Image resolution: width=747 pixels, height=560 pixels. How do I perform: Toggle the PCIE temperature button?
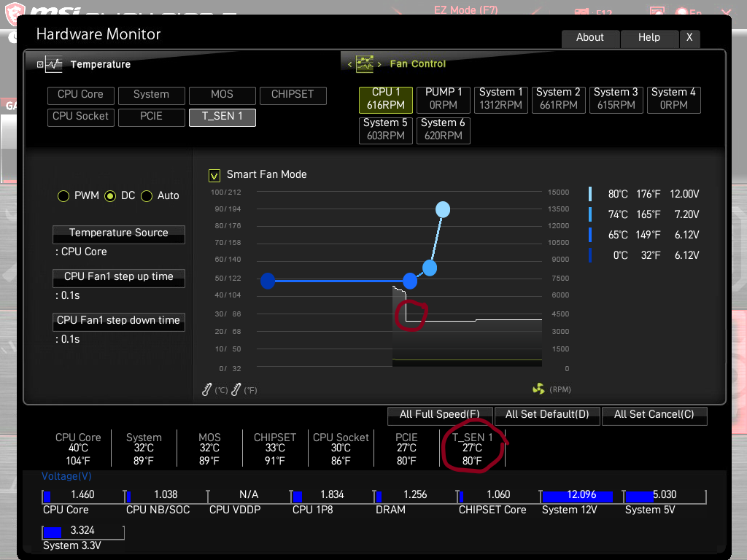click(x=151, y=117)
